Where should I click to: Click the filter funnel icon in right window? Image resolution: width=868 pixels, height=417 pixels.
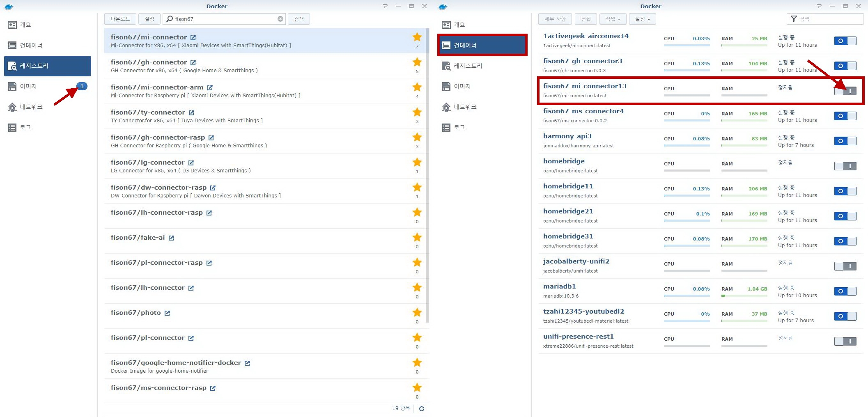(794, 19)
